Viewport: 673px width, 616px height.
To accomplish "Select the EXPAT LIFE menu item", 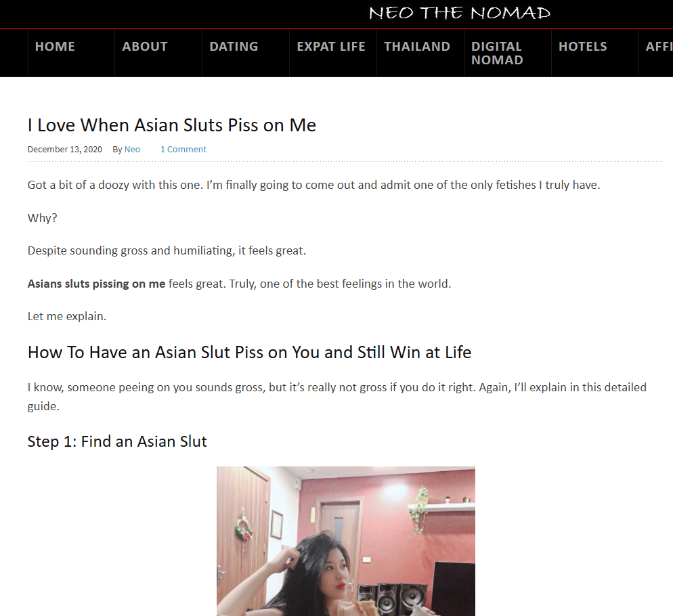I will 331,46.
